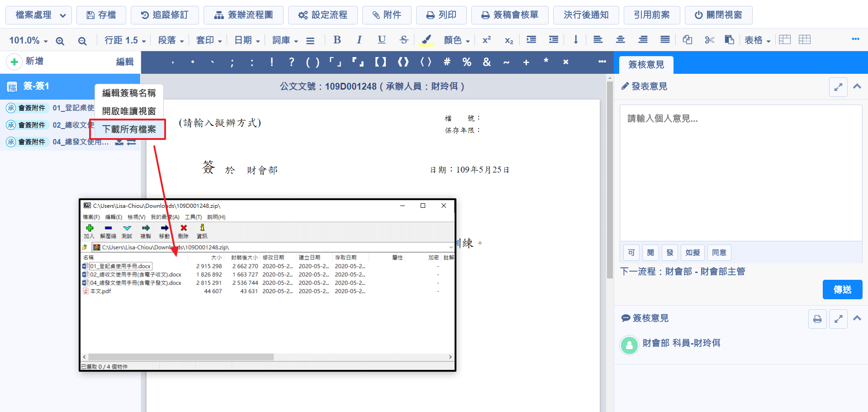868x412 pixels.
Task: Toggle bold text formatting
Action: pos(337,40)
